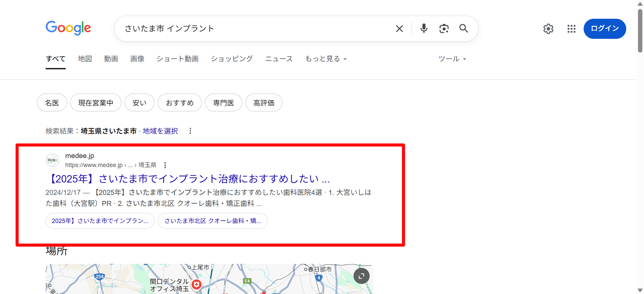Expand the ツール dropdown
The width and height of the screenshot is (644, 294).
[x=452, y=59]
